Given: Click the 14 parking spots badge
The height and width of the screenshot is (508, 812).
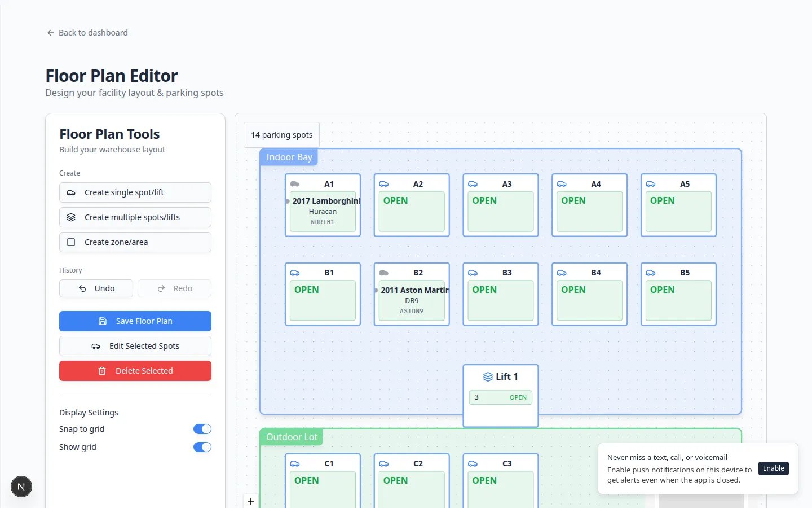Looking at the screenshot, I should click(x=281, y=135).
